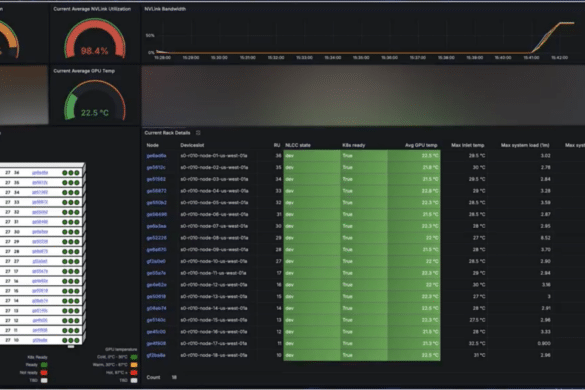Click red Hot swatch in GPU temperature legend
This screenshot has height=390, width=585.
tap(134, 372)
